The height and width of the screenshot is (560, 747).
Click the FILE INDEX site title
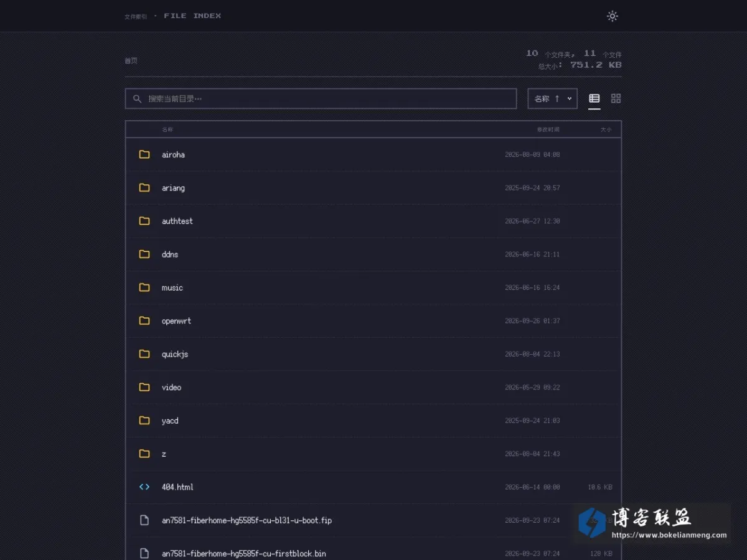point(192,16)
